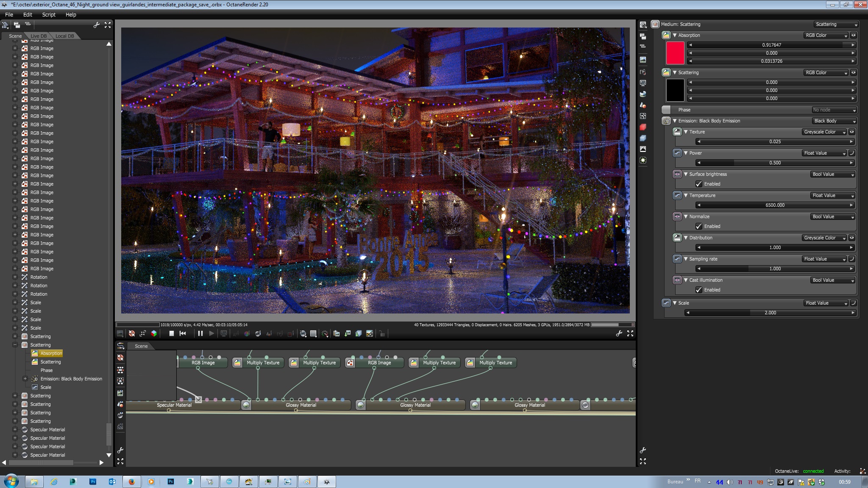Pause the rendering
Image resolution: width=868 pixels, height=488 pixels.
point(200,333)
